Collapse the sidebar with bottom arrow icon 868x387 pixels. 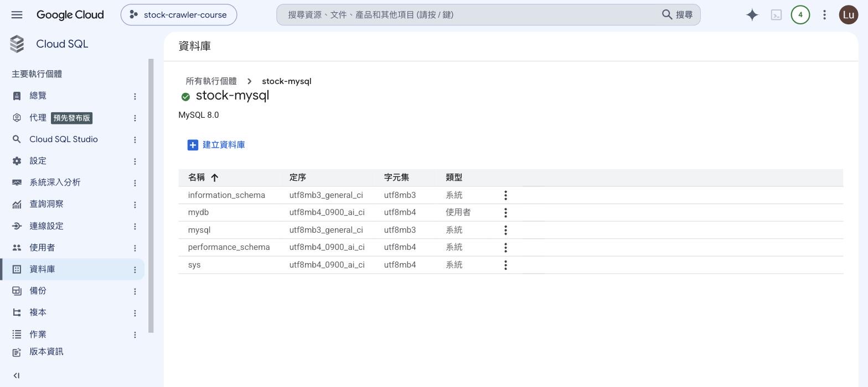pyautogui.click(x=16, y=375)
